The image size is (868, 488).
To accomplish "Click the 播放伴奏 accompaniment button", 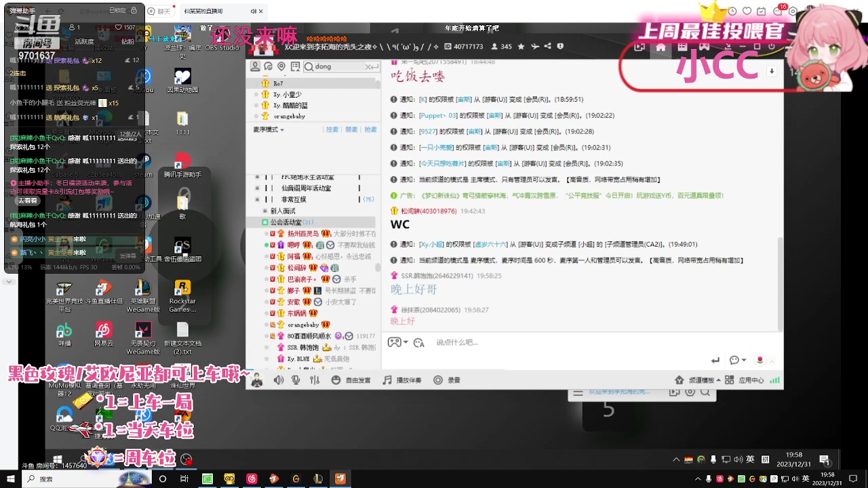I will (x=402, y=380).
